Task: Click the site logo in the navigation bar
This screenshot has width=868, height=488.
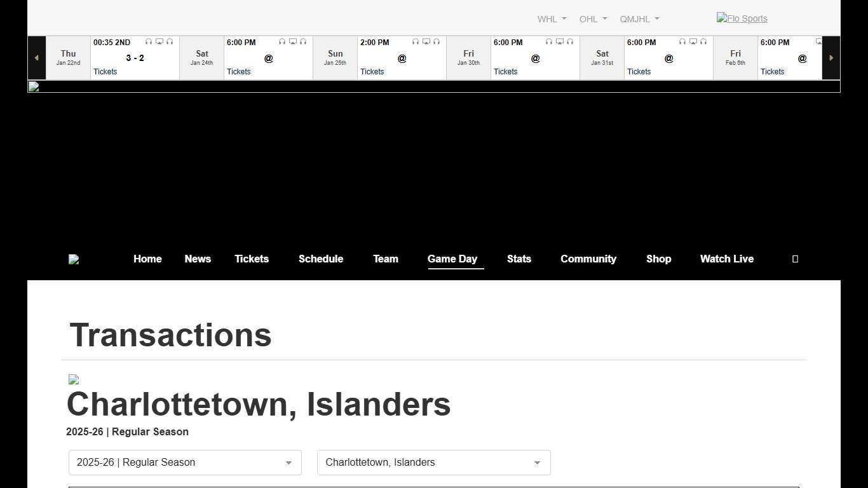Action: [74, 259]
